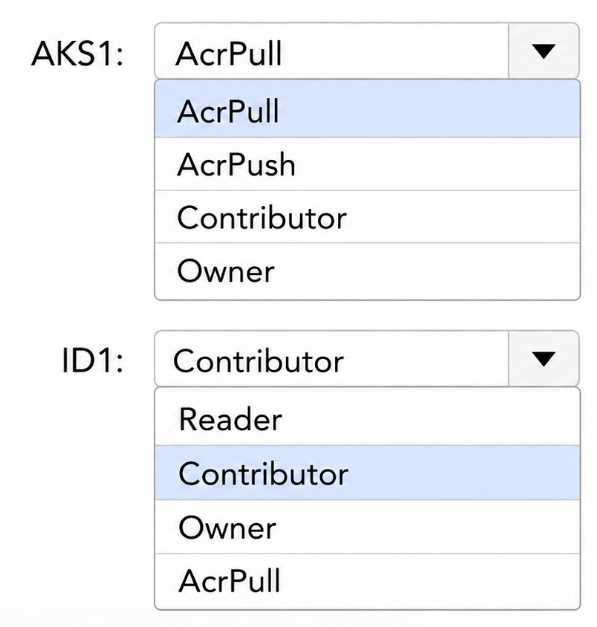Viewport: 597px width, 627px height.
Task: Click the ID1 dropdown arrow
Action: (x=543, y=358)
